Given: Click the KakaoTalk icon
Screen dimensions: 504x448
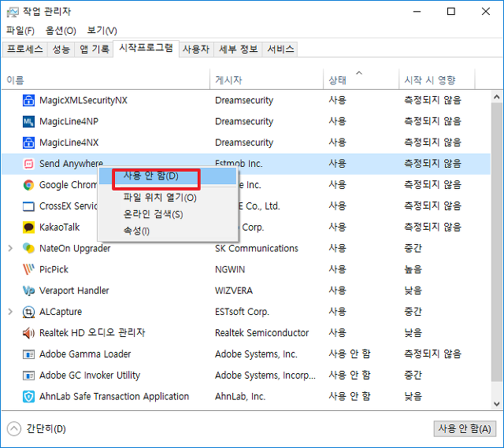Looking at the screenshot, I should (28, 228).
